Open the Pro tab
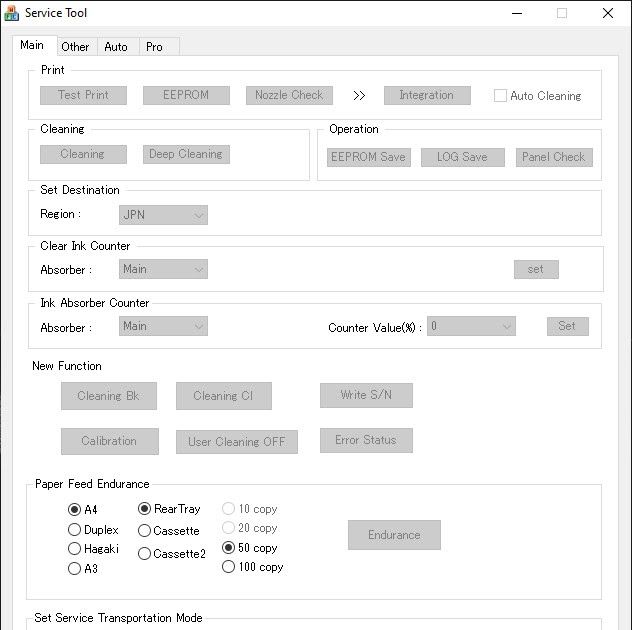This screenshot has width=632, height=630. pyautogui.click(x=154, y=46)
